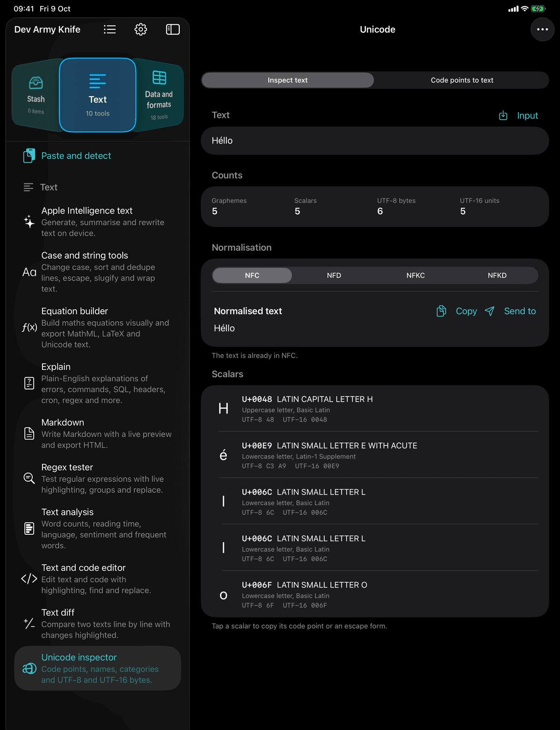560x730 pixels.
Task: Open the list view icon in sidebar header
Action: (110, 29)
